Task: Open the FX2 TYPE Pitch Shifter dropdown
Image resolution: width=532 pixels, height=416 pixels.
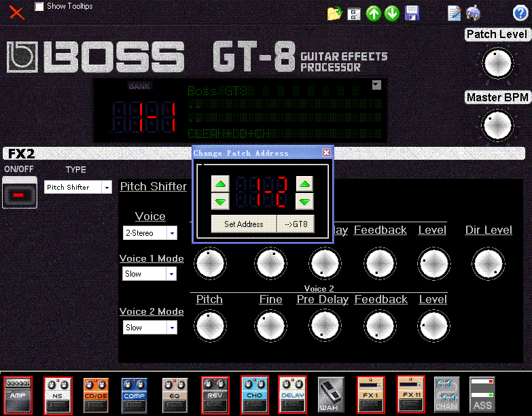Action: point(107,187)
